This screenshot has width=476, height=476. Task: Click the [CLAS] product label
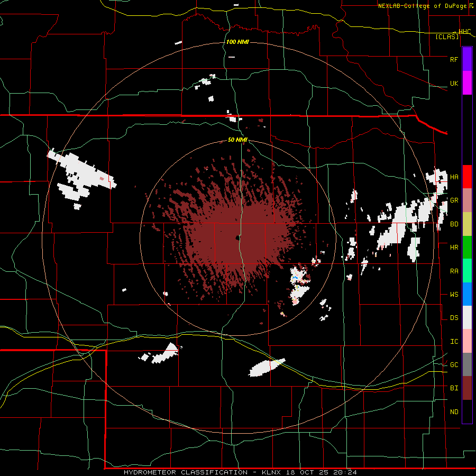tap(447, 36)
